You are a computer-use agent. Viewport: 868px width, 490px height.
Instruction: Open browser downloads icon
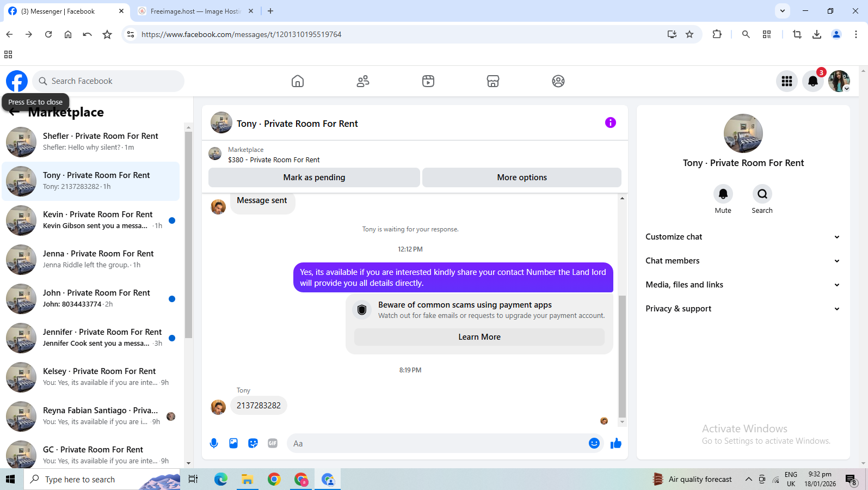(817, 34)
